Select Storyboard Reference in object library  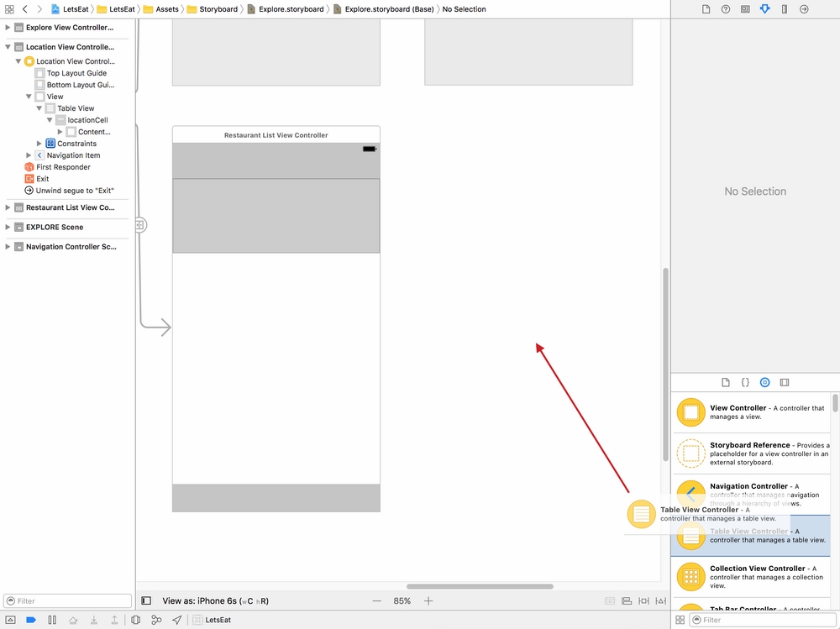tap(751, 453)
